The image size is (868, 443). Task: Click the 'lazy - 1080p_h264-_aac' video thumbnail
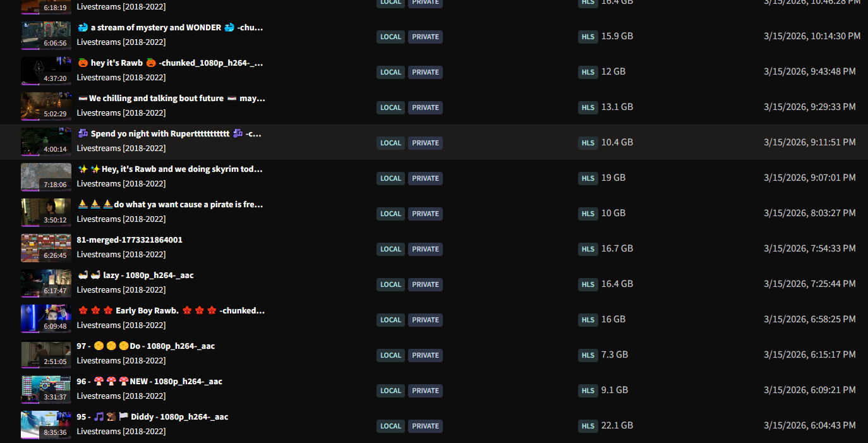click(46, 283)
